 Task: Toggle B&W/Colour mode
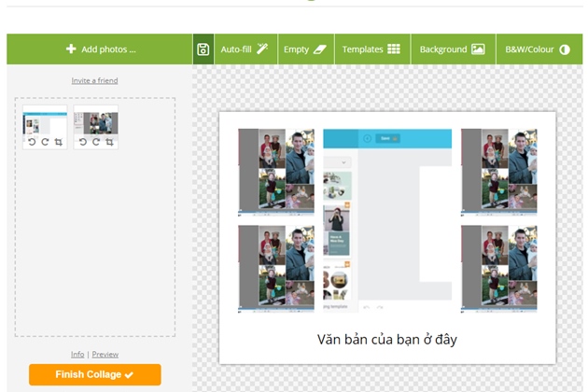[x=537, y=49]
